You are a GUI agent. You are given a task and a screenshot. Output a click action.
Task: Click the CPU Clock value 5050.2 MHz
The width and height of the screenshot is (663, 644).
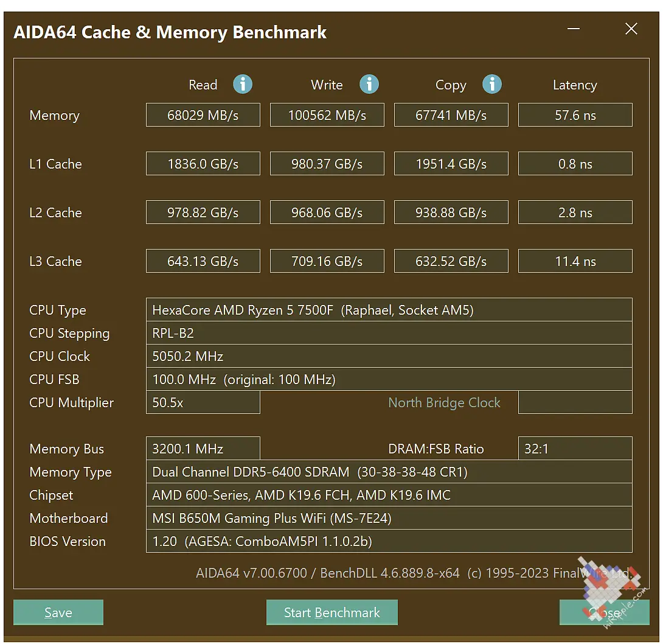(389, 356)
